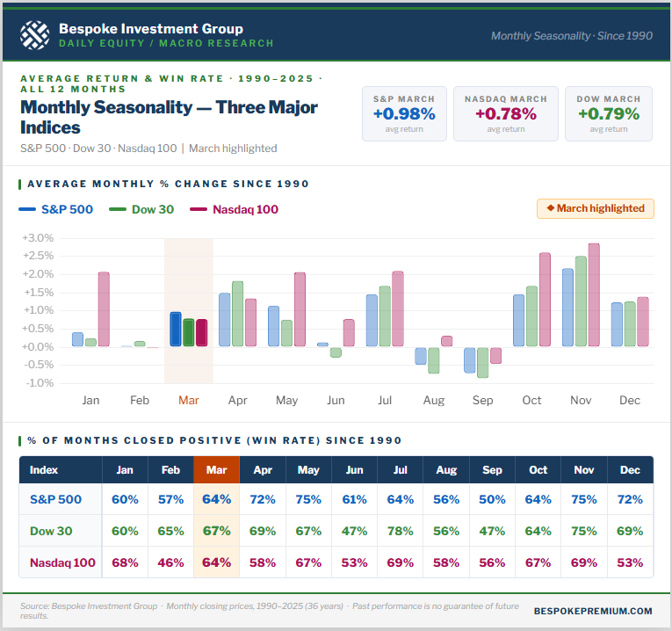
Task: Click the Mar column header in table
Action: click(216, 470)
